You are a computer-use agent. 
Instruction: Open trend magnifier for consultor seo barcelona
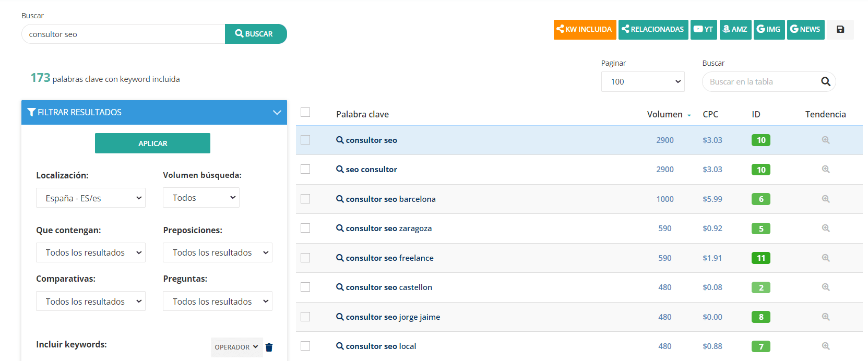[x=825, y=199]
